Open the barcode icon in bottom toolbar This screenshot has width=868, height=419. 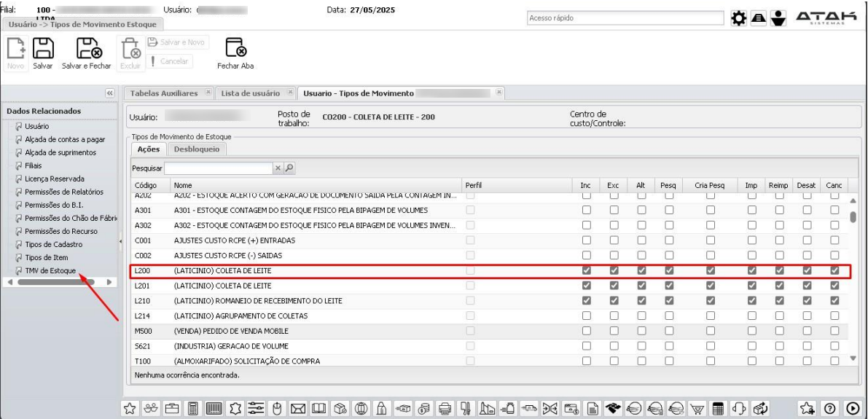[x=214, y=409]
